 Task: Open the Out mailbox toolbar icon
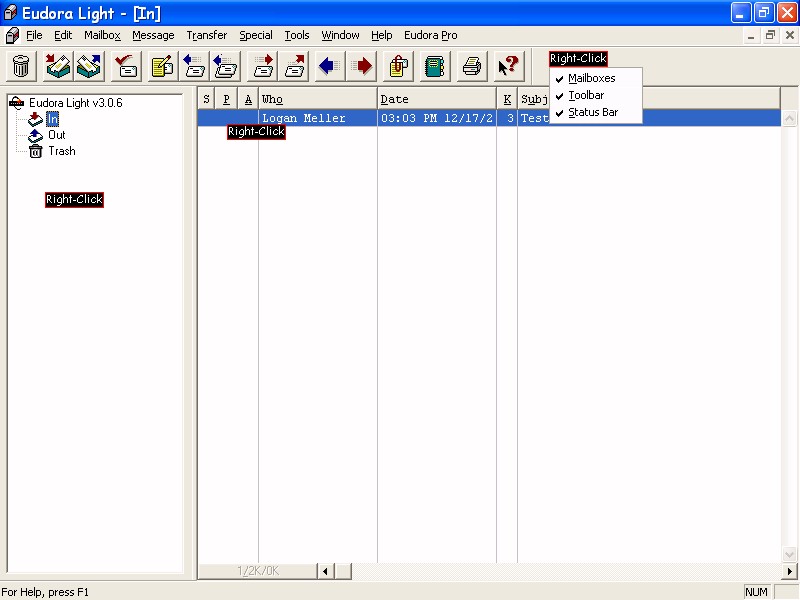coord(89,66)
